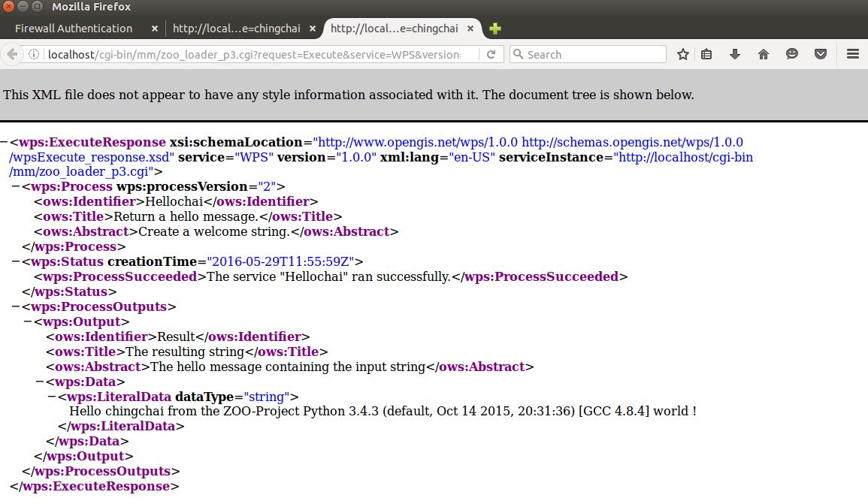Collapse the wps:LiteralData node
Screen dimensions: 868x504
click(x=52, y=397)
